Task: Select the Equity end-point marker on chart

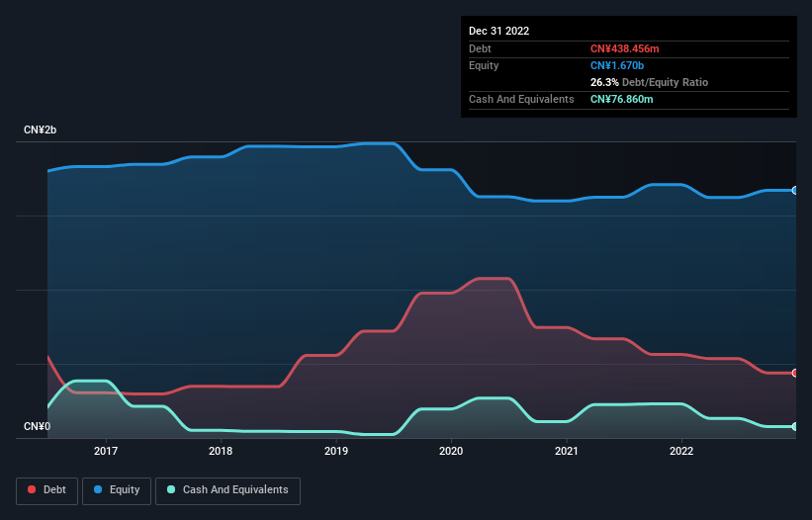Action: coord(795,191)
